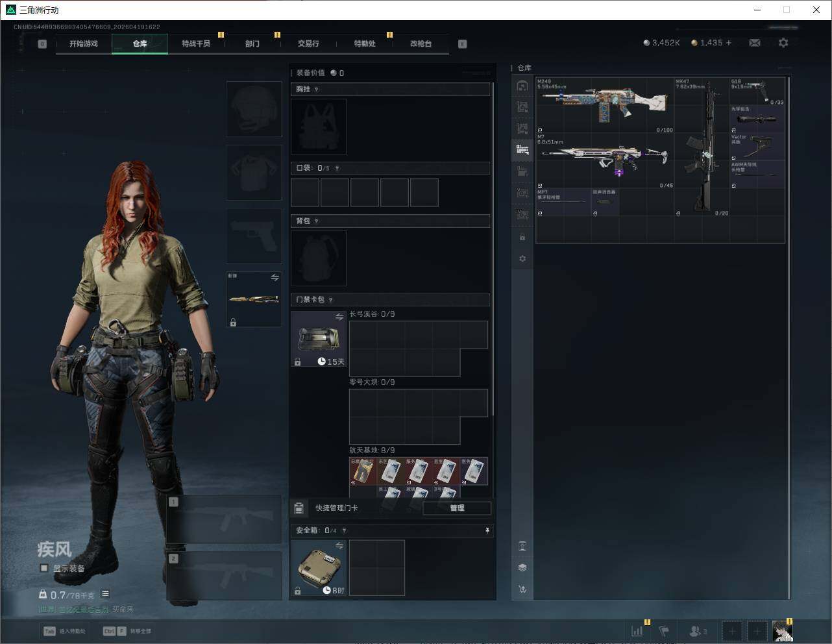Toggle the 显示装备 checkbox

click(44, 568)
